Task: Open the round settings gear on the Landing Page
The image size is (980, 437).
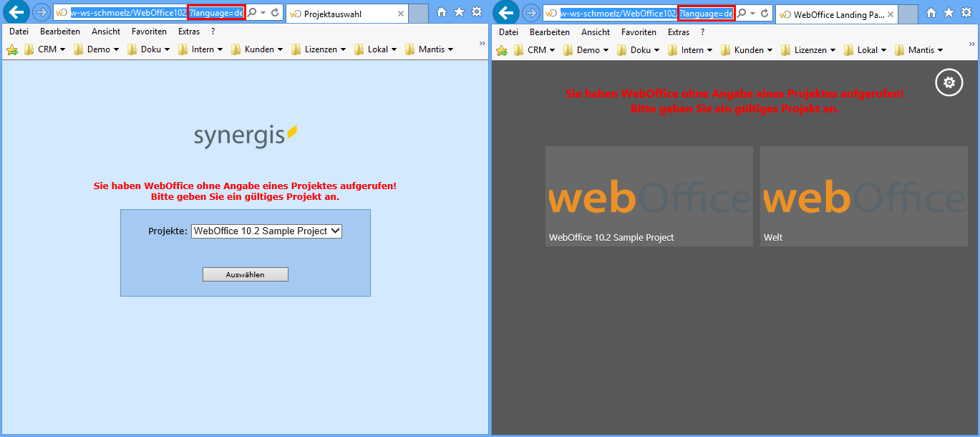Action: click(949, 82)
